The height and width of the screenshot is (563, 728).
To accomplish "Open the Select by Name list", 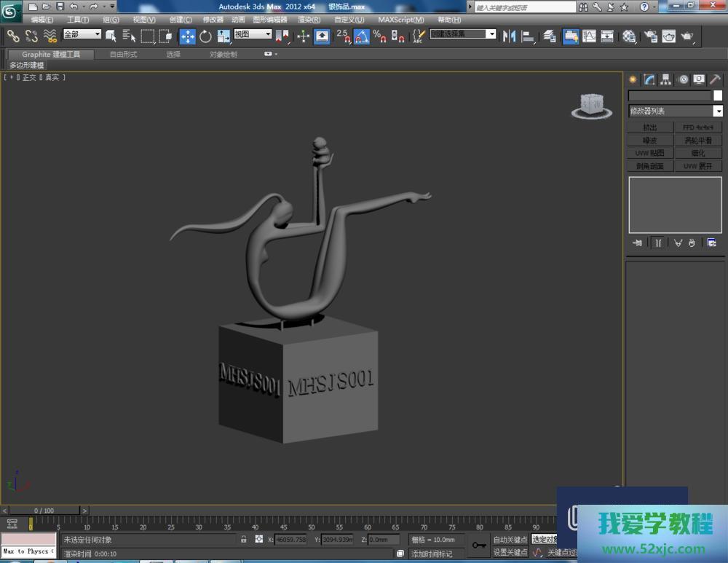I will pyautogui.click(x=129, y=36).
